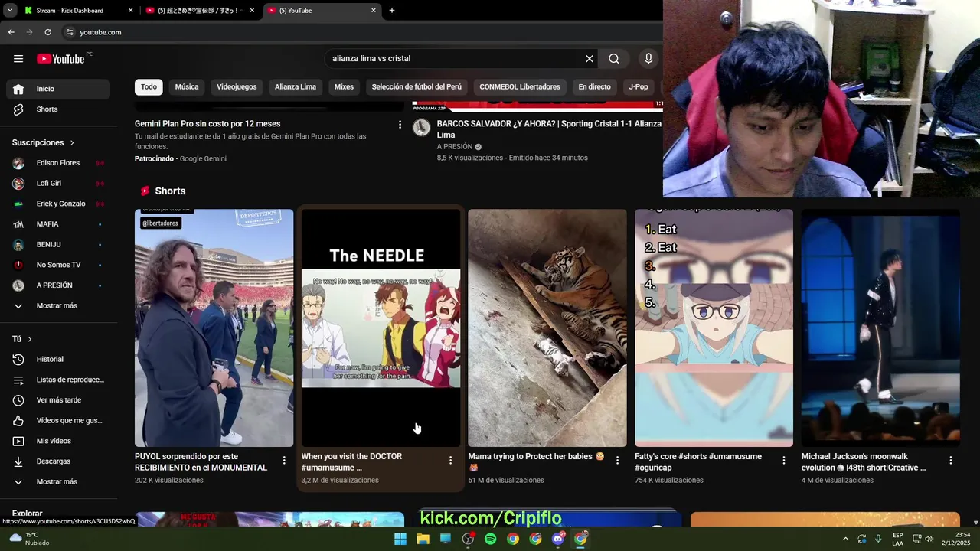Image resolution: width=980 pixels, height=551 pixels.
Task: Go back in browser
Action: pyautogui.click(x=11, y=32)
